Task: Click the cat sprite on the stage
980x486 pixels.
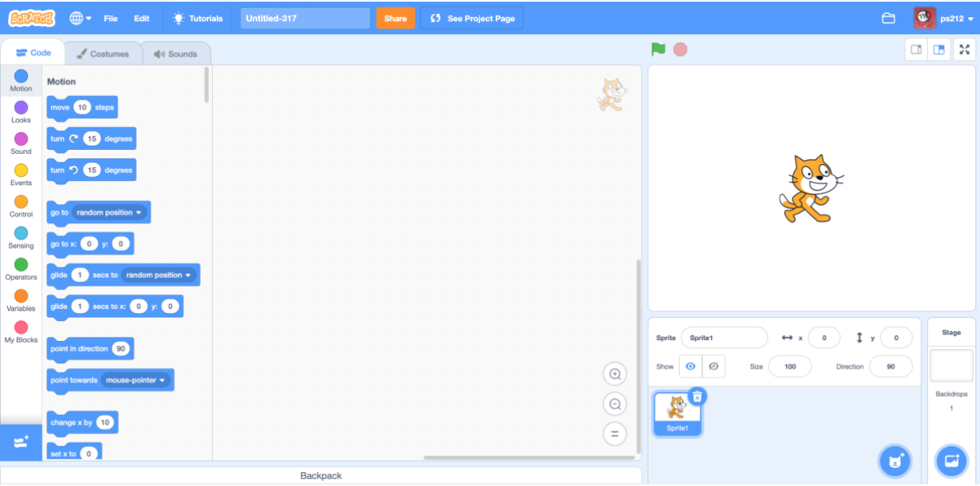Action: pyautogui.click(x=810, y=188)
